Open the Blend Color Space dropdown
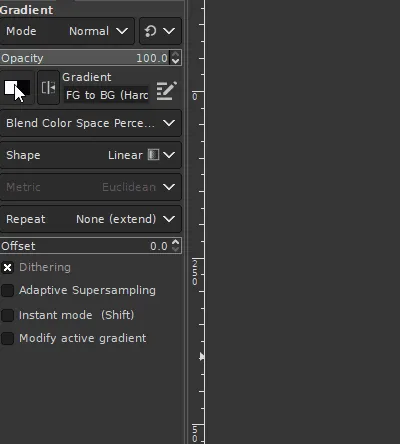Image resolution: width=400 pixels, height=444 pixels. 91,123
